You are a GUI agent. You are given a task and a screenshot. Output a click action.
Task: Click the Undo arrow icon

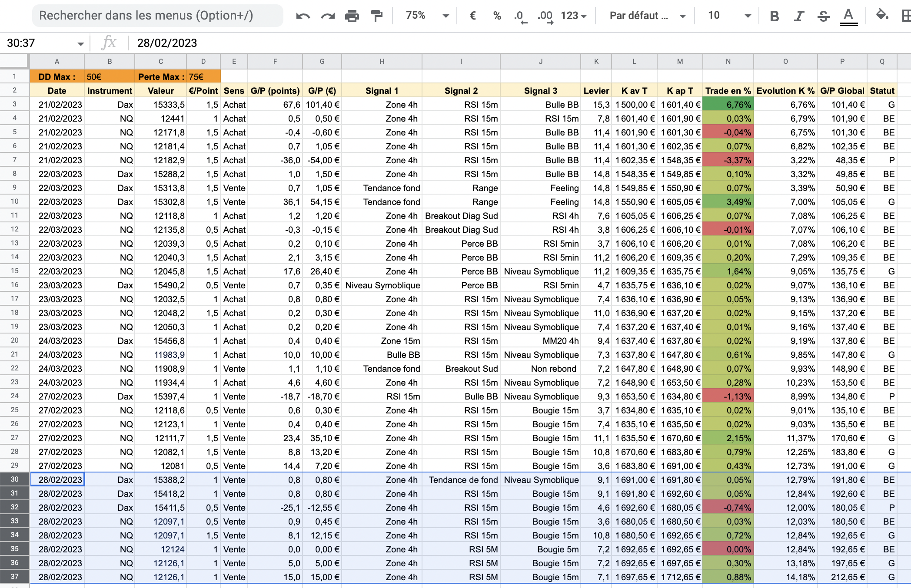[303, 16]
